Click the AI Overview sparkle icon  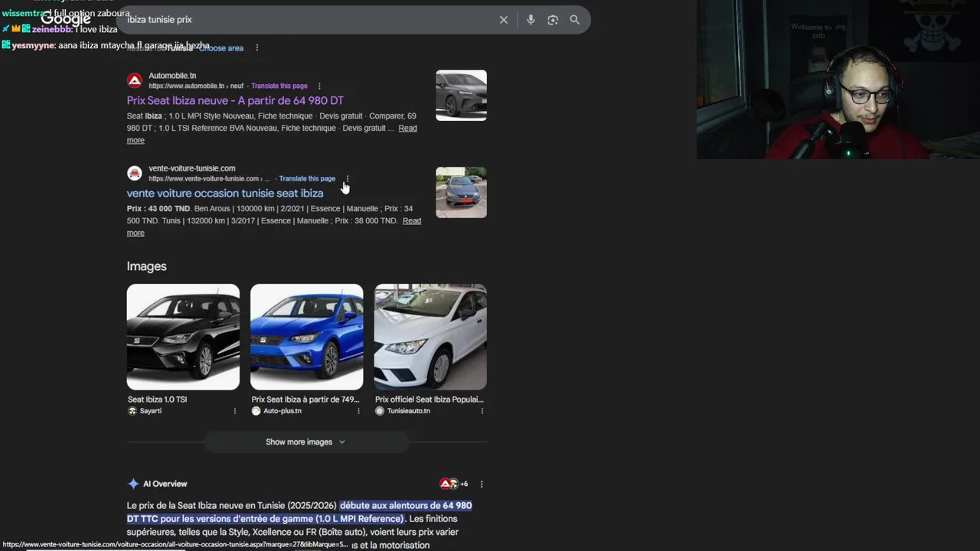[x=133, y=484]
